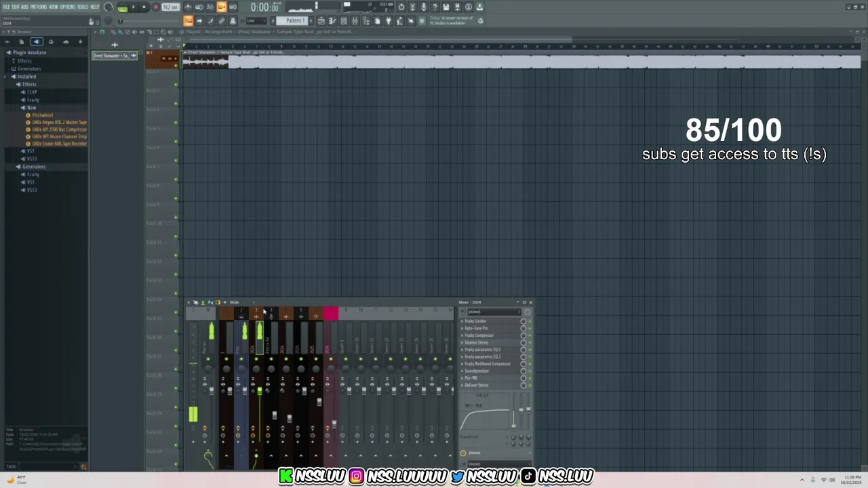
Task: Click the save project floppy icon
Action: (x=446, y=7)
